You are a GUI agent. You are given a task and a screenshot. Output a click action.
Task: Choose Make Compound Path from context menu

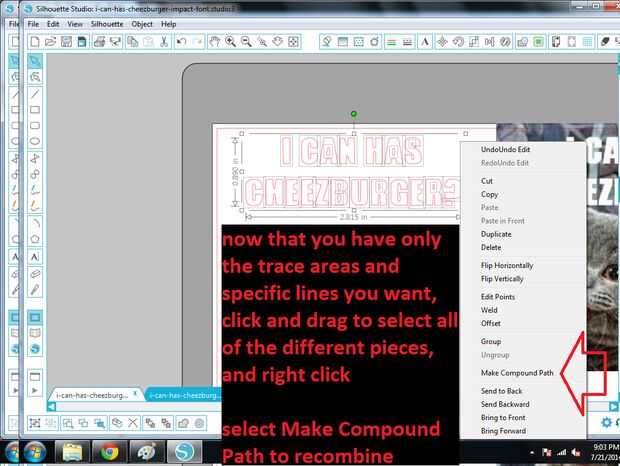tap(517, 373)
